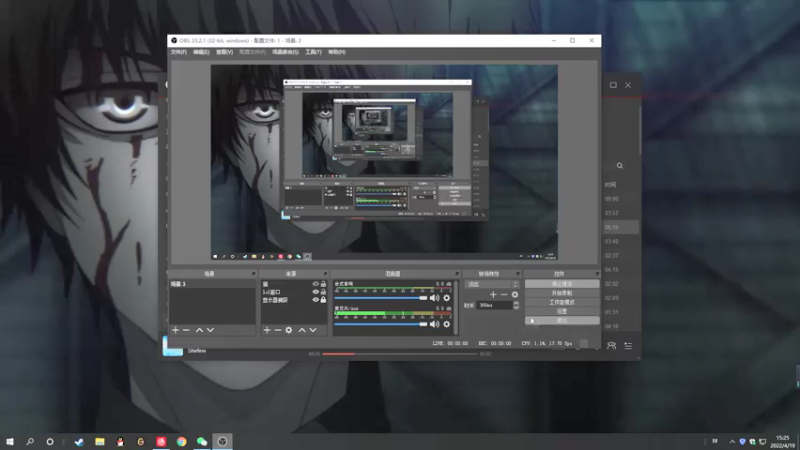The width and height of the screenshot is (800, 450).
Task: Toggle the lock of the middle source row
Action: tap(323, 292)
